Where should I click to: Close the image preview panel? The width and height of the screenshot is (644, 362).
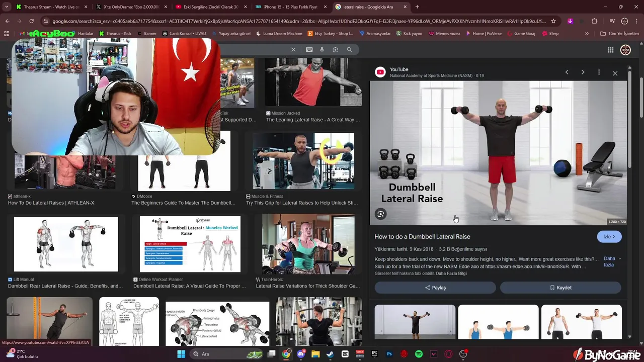(x=615, y=73)
